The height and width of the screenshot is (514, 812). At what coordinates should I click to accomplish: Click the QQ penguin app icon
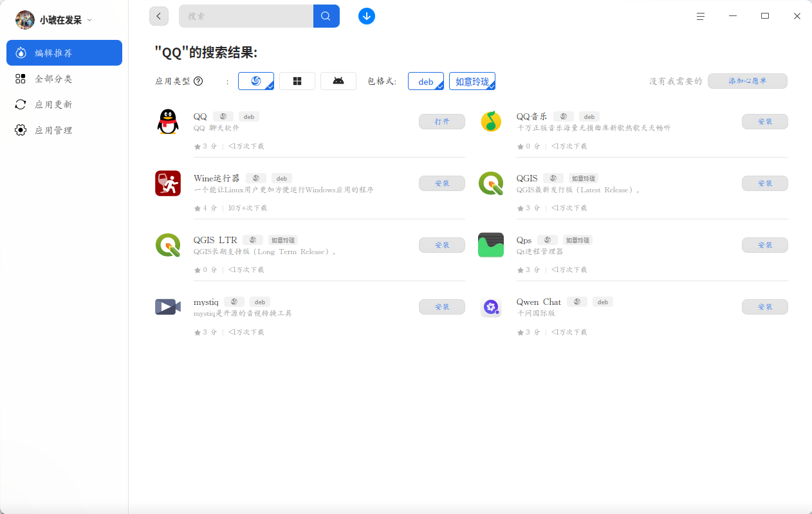(168, 122)
